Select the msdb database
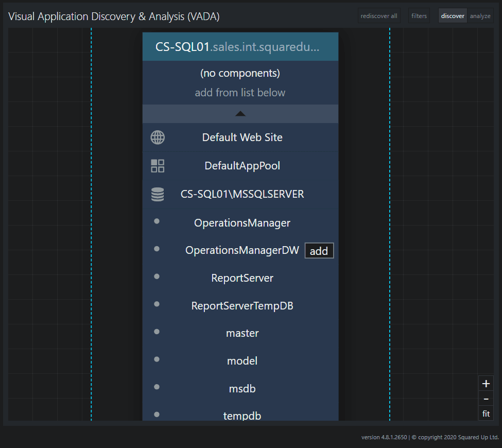502x448 pixels. tap(240, 388)
